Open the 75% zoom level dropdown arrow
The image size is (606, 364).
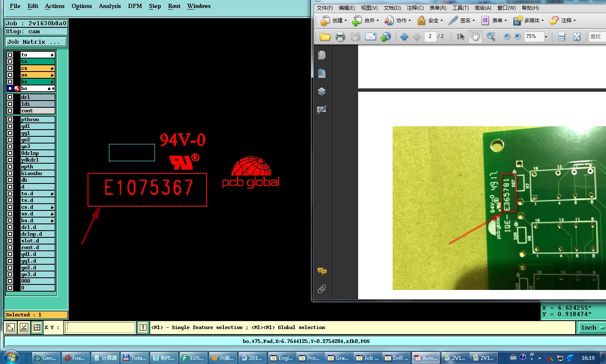click(546, 37)
